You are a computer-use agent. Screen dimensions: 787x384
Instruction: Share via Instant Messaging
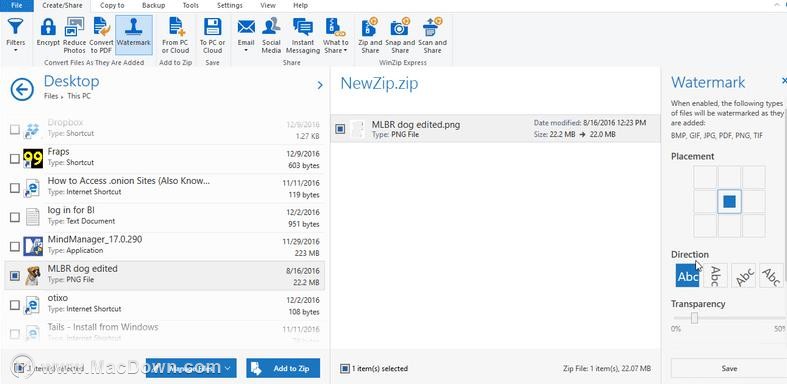tap(303, 35)
